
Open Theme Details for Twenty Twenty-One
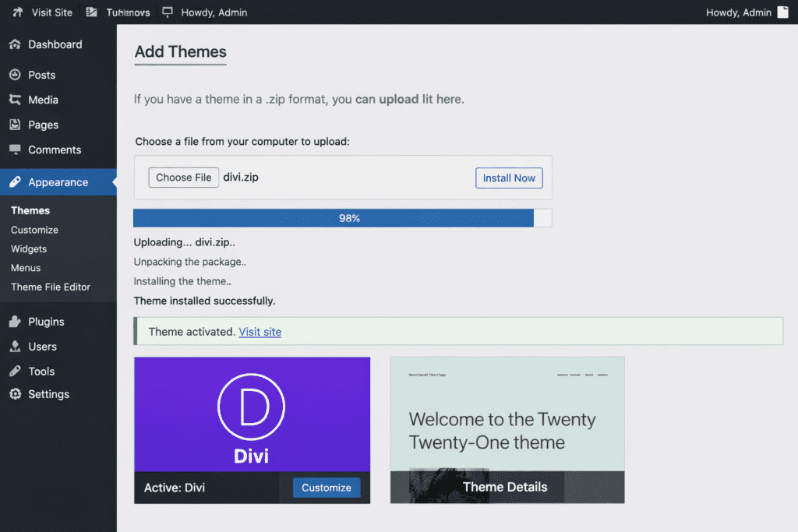click(506, 486)
